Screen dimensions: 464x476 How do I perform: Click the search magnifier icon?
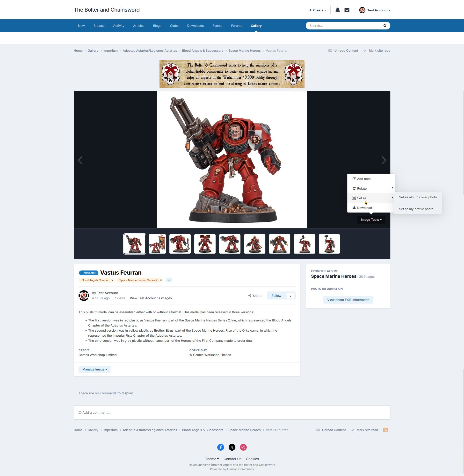(x=385, y=26)
